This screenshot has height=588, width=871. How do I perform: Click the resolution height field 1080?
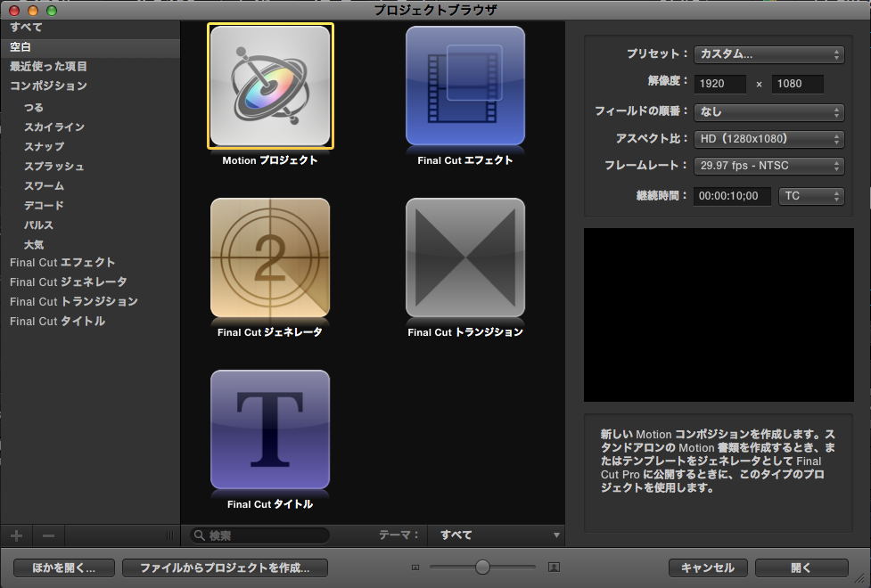(798, 84)
